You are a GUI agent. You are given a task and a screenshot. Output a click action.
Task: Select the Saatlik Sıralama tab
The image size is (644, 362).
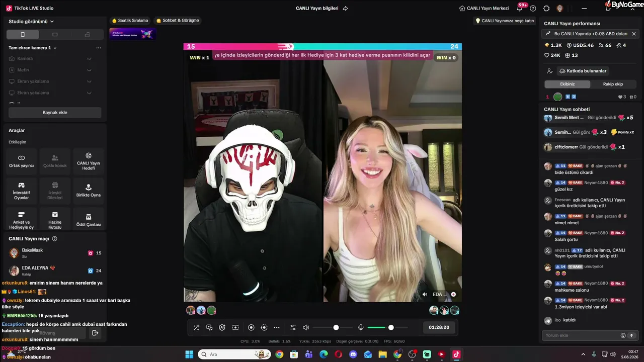tap(130, 21)
